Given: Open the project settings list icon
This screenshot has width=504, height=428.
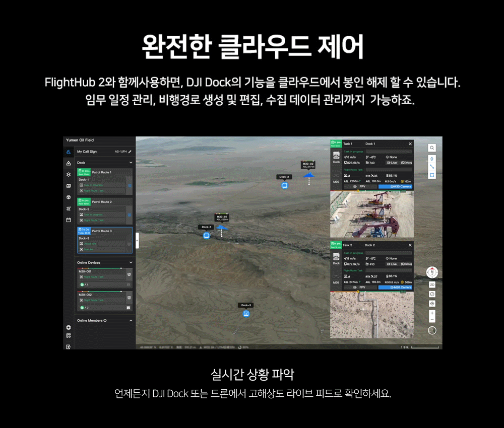Looking at the screenshot, I should (69, 336).
